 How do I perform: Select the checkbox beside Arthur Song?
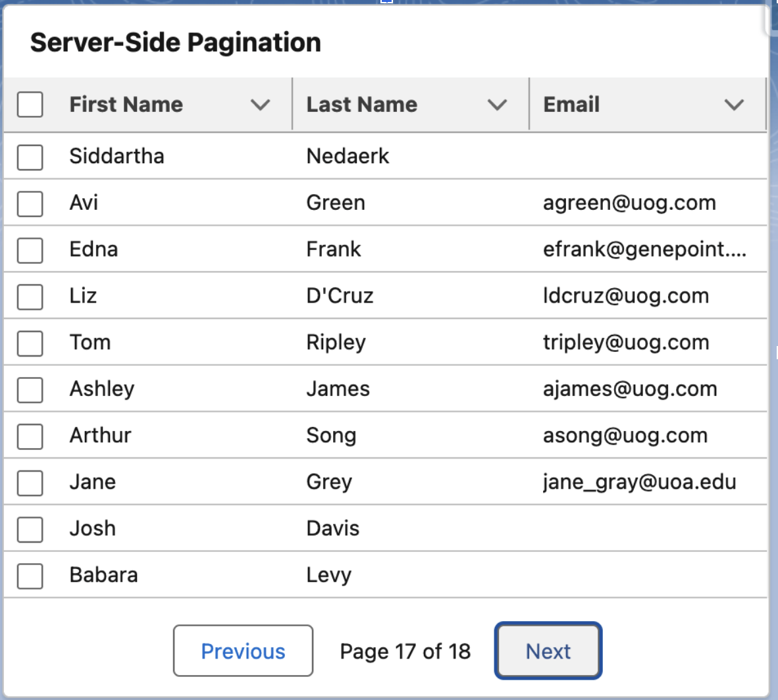[x=30, y=436]
